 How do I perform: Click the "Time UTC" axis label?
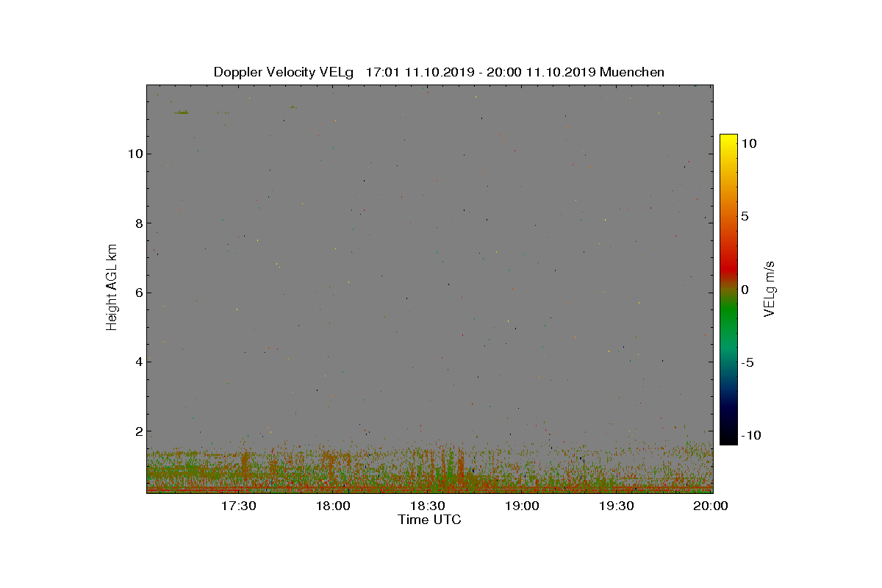coord(430,520)
